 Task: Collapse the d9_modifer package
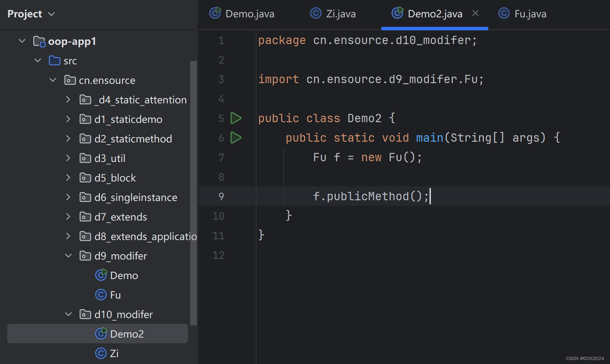pos(68,256)
